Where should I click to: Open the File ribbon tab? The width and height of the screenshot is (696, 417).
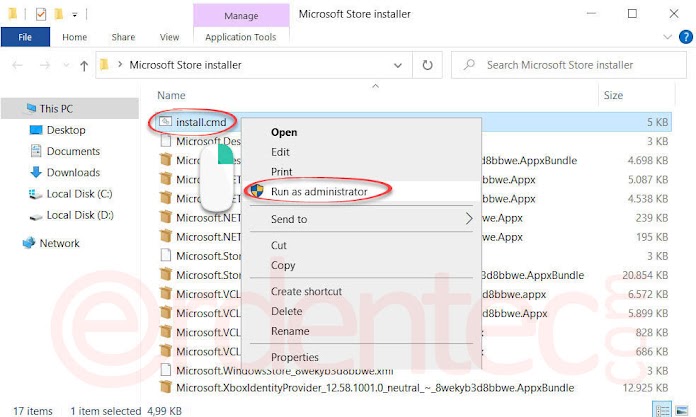pos(25,37)
